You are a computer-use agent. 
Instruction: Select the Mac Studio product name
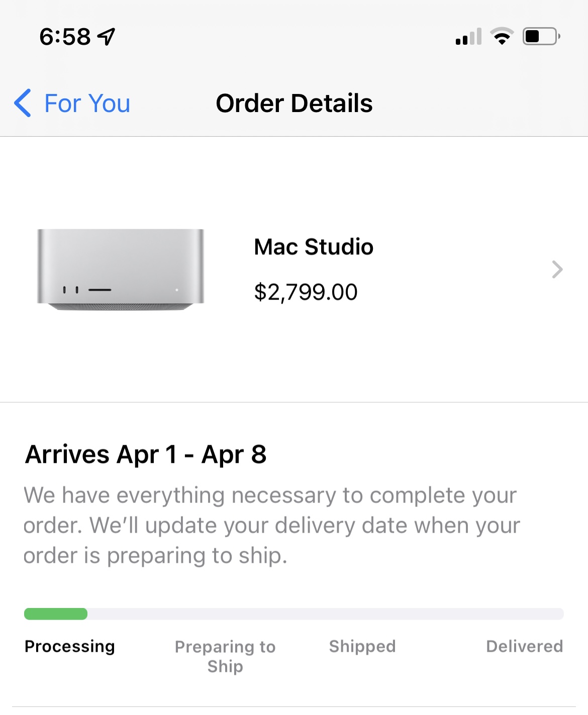click(x=314, y=247)
